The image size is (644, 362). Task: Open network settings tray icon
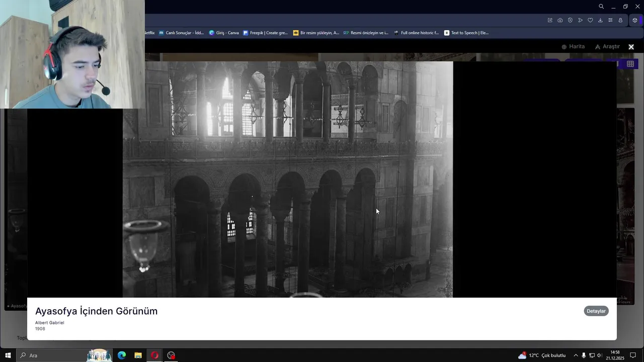click(592, 355)
